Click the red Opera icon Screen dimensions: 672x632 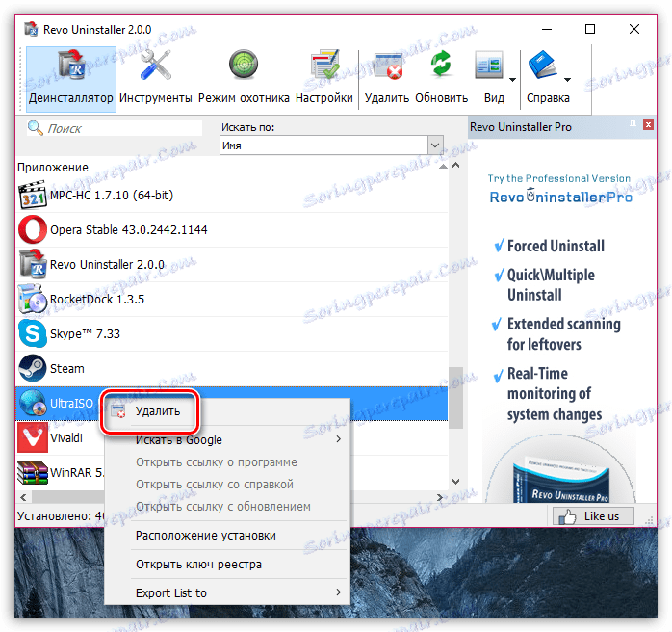[x=33, y=230]
